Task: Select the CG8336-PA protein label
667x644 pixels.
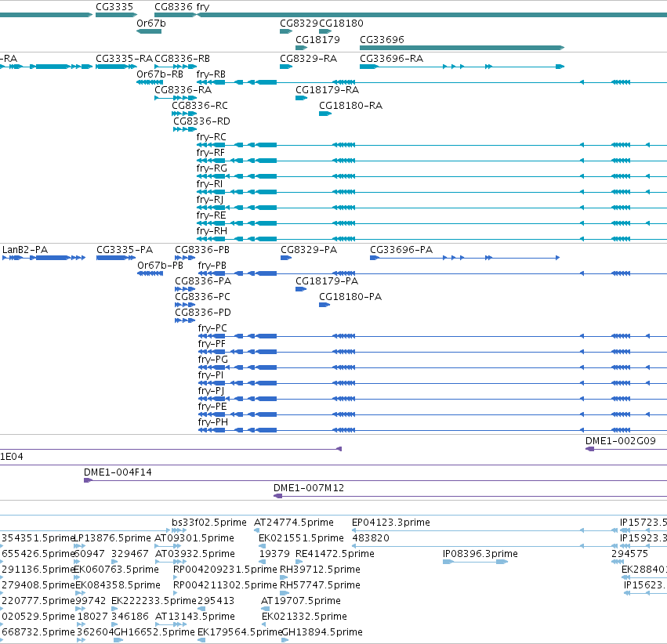Action: pos(203,281)
